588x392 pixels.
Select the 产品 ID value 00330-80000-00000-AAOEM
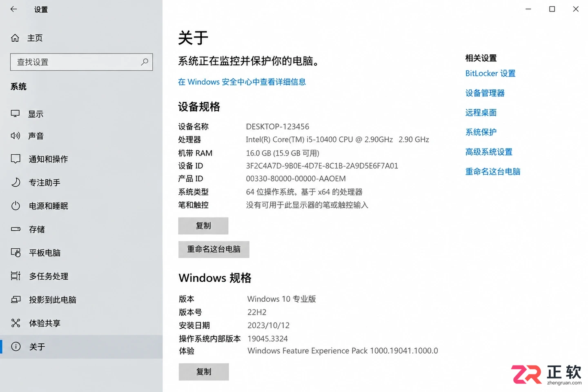click(x=296, y=179)
